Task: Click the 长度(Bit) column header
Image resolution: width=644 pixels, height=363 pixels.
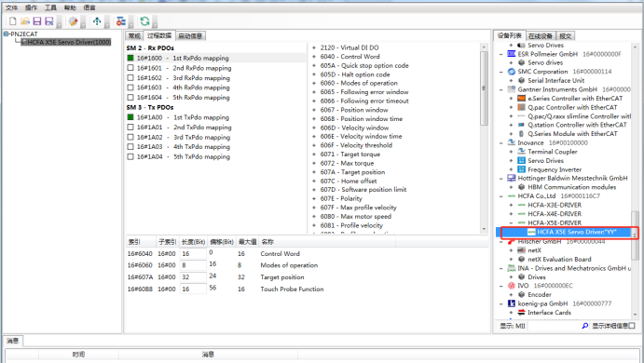Action: pyautogui.click(x=193, y=242)
